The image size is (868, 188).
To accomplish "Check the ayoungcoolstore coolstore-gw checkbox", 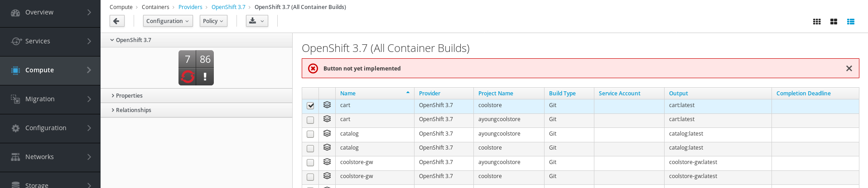I will point(310,163).
